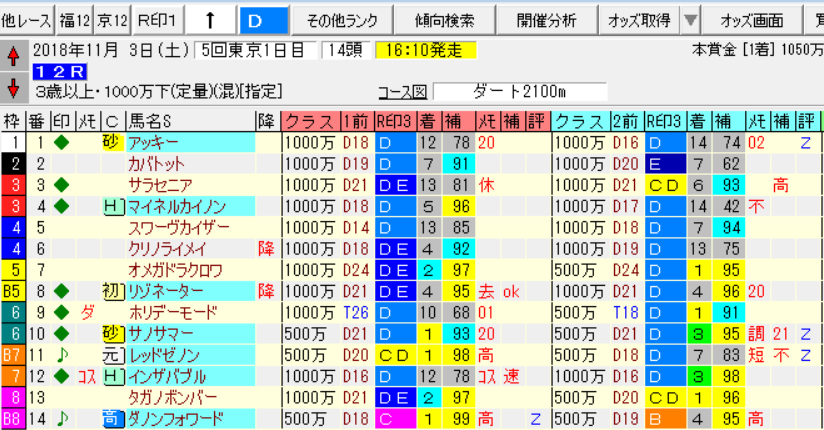The width and height of the screenshot is (824, 430).
Task: Click the オッズ取得 button
Action: pyautogui.click(x=639, y=21)
